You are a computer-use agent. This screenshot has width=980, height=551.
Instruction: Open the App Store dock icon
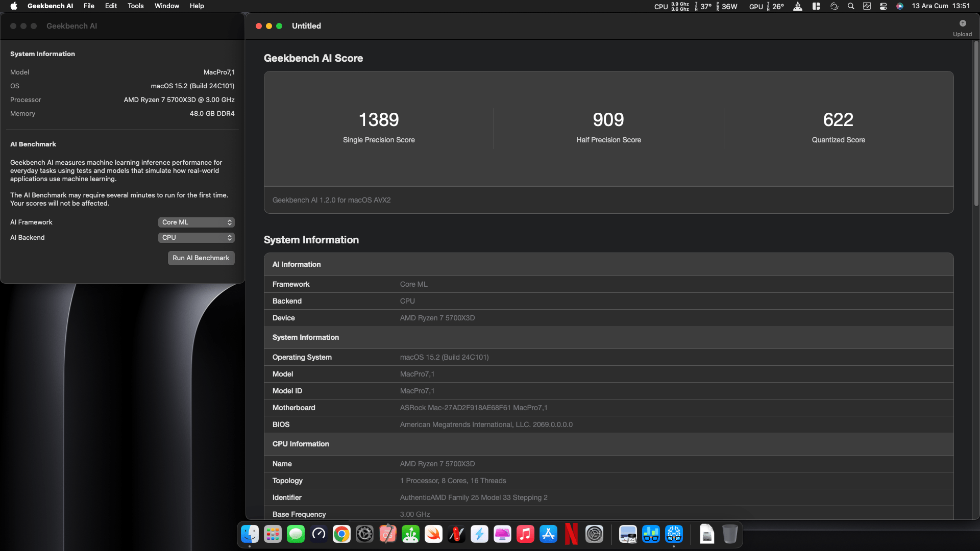click(x=548, y=534)
